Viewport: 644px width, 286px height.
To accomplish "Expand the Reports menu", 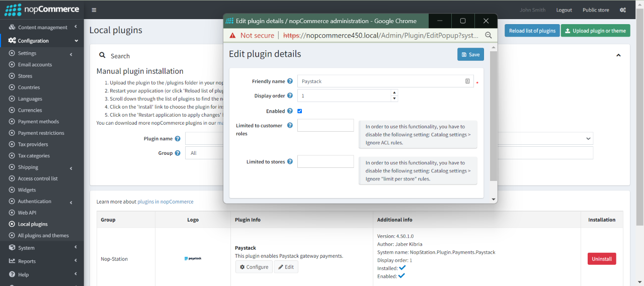I will pyautogui.click(x=75, y=260).
